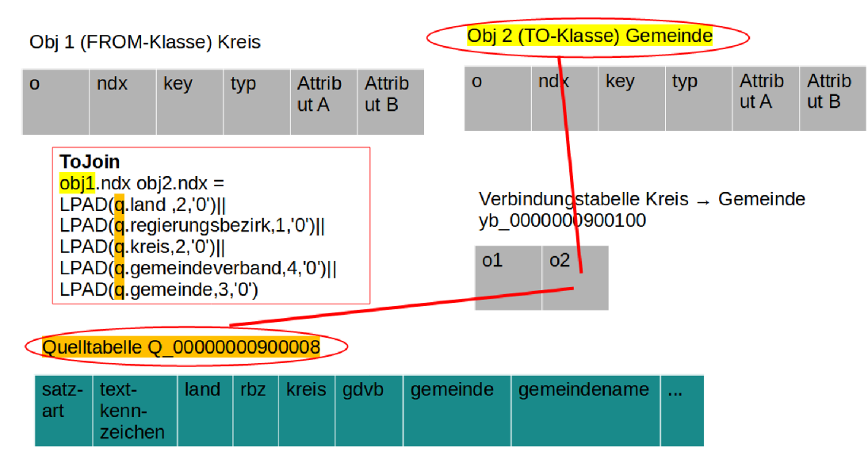Select the highlighted Obj 2 (TO-Klasse) Gemeinde label
Viewport: 868px width, 467px height.
click(590, 36)
